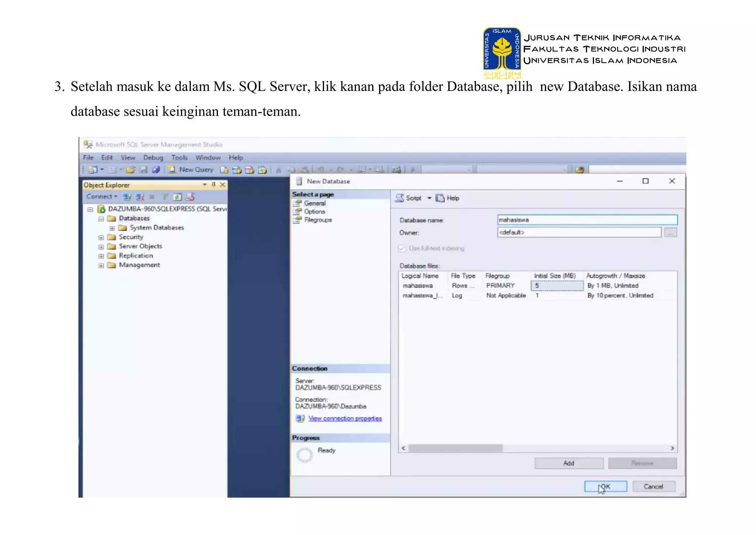Click the New Query toolbar button

click(191, 170)
